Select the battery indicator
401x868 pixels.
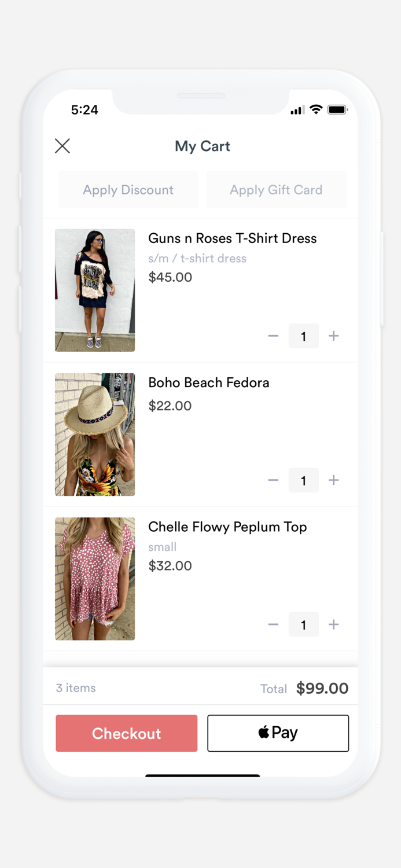point(337,109)
